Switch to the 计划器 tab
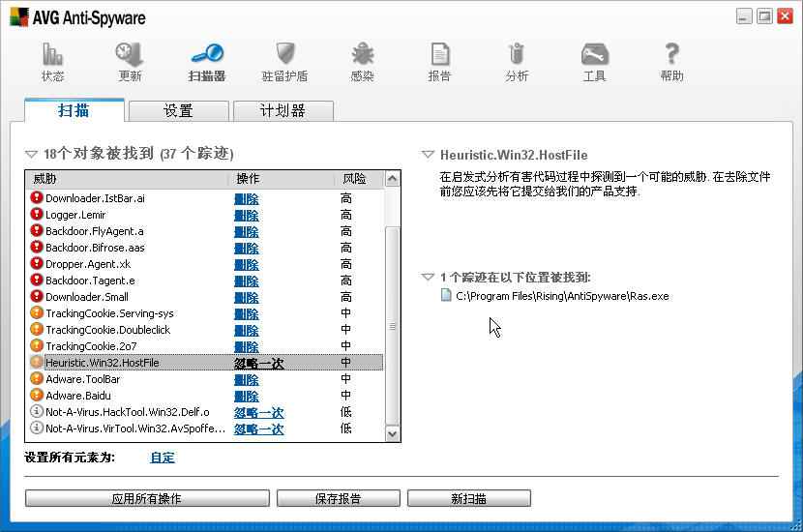803x532 pixels. 283,110
